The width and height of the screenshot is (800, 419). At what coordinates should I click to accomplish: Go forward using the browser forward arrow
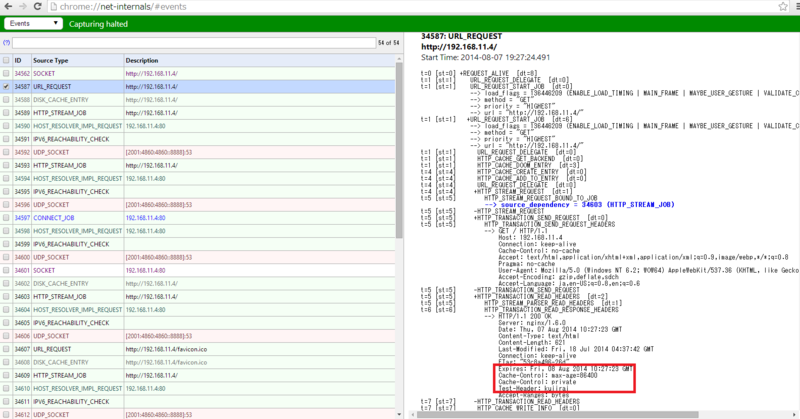tap(23, 7)
